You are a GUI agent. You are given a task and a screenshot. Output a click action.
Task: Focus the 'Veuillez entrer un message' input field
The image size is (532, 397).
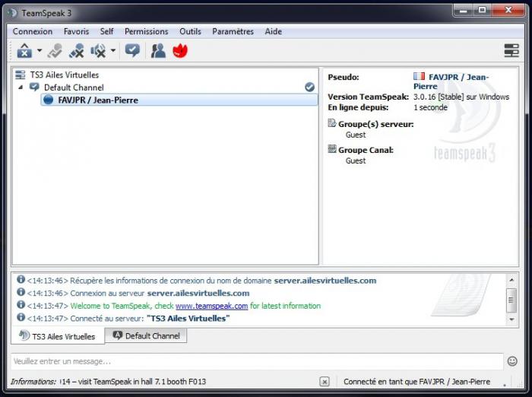(257, 361)
